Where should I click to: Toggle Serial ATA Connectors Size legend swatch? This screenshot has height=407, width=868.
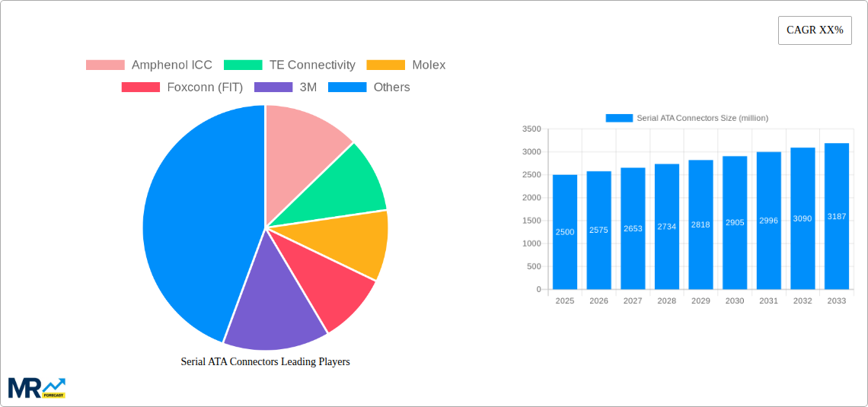pyautogui.click(x=619, y=118)
